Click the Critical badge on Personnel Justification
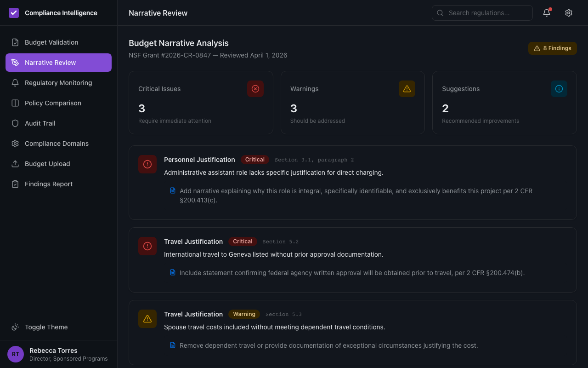Viewport: 588px width, 368px height. pos(254,159)
